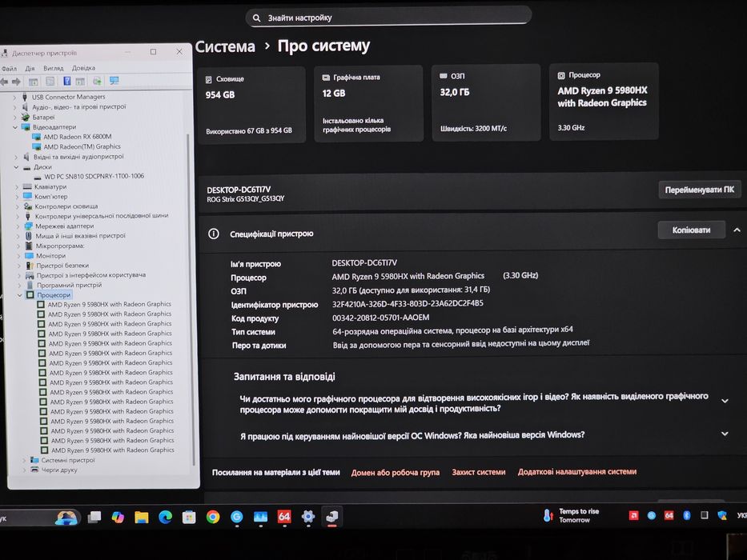
Task: Select the Контролери сховища tree item
Action: click(66, 206)
